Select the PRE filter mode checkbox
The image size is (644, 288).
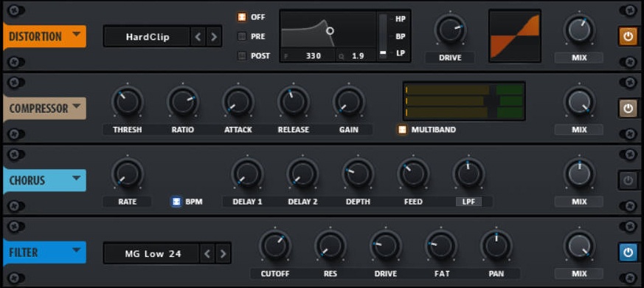pyautogui.click(x=242, y=36)
